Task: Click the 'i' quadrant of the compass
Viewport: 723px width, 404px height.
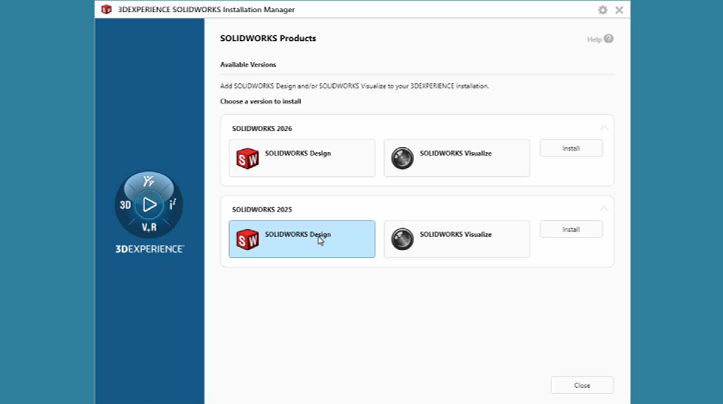Action: pos(172,204)
